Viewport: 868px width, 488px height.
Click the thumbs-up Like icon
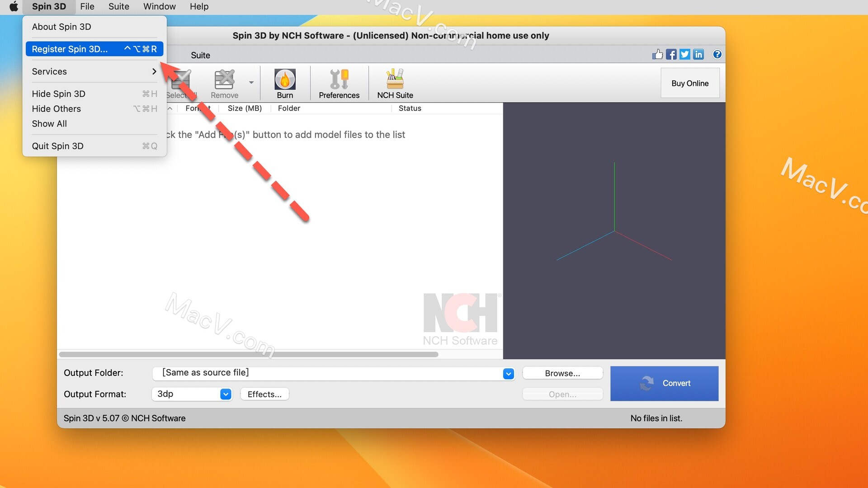pos(657,54)
